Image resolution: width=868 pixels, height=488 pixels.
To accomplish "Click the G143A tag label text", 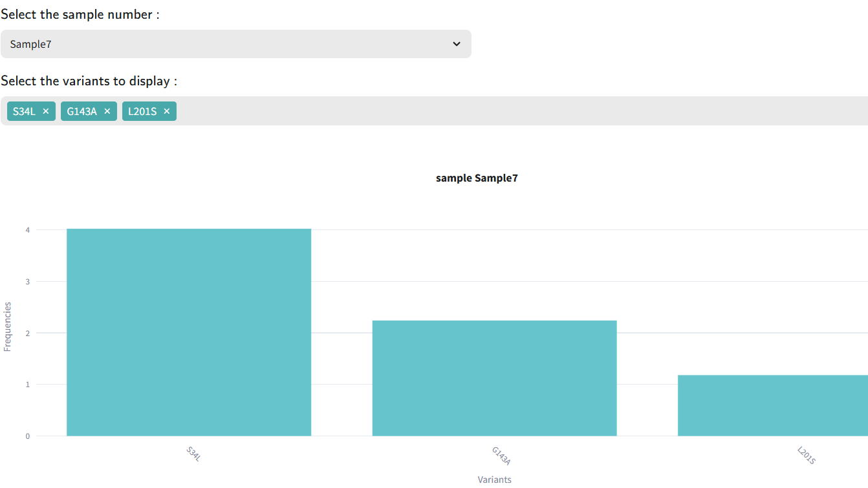I will click(x=81, y=111).
